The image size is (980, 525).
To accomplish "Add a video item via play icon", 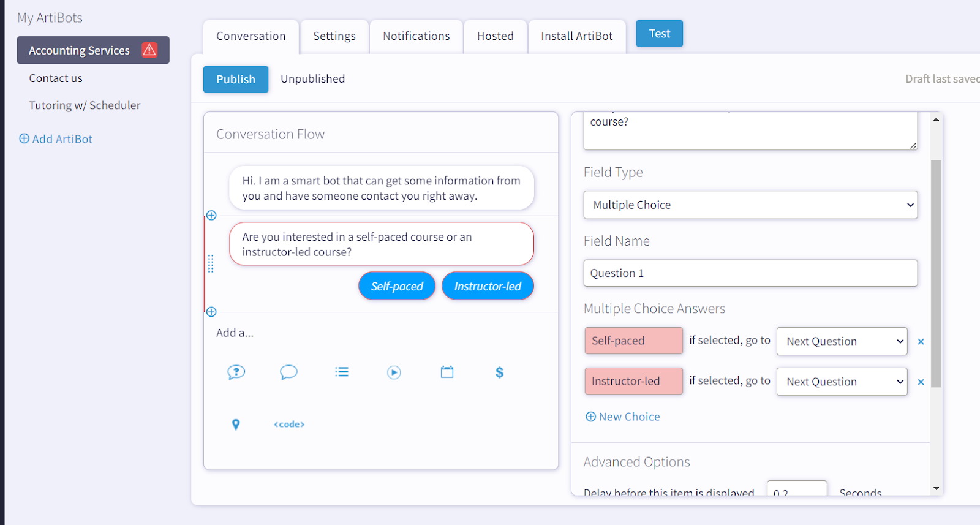I will coord(394,372).
